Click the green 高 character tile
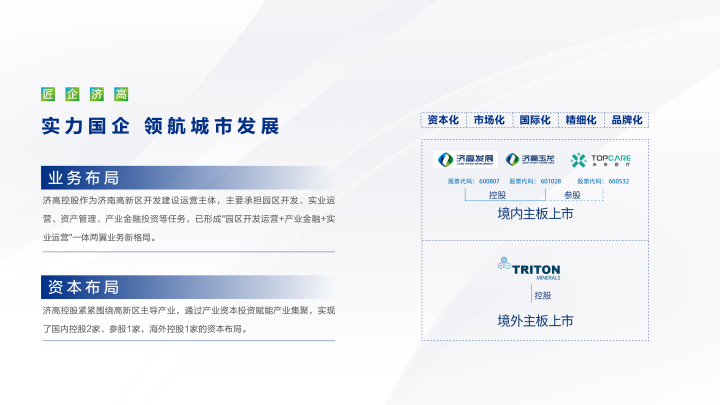This screenshot has width=720, height=405. point(121,94)
